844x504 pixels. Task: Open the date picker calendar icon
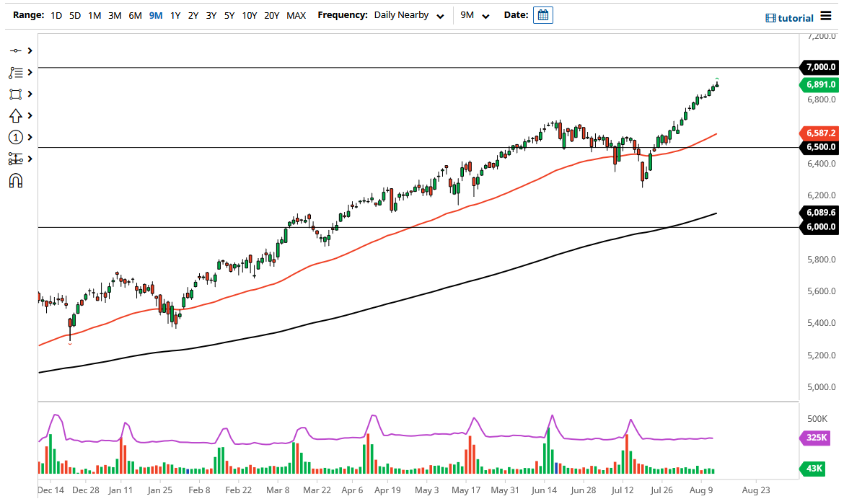542,14
